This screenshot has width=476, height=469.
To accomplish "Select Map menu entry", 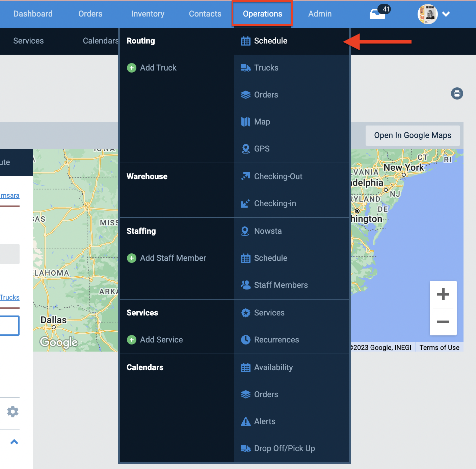I will pyautogui.click(x=262, y=122).
